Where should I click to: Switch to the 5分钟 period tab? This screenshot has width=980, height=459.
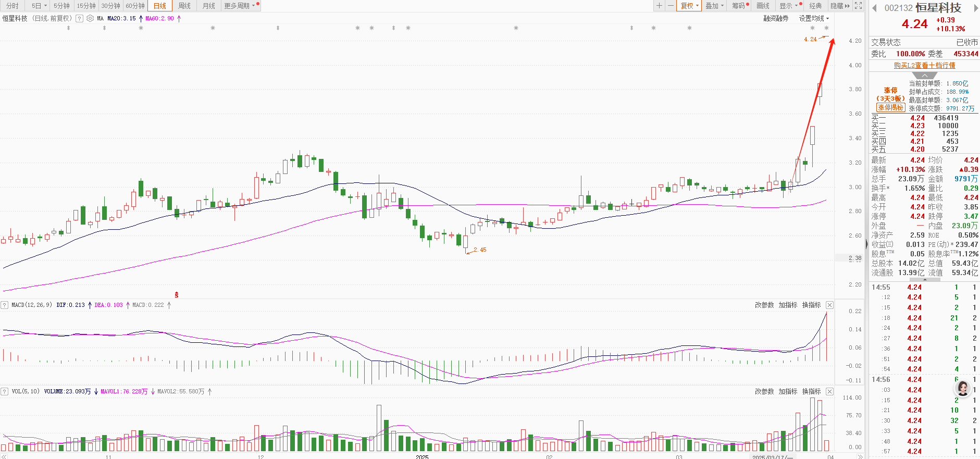(x=61, y=6)
